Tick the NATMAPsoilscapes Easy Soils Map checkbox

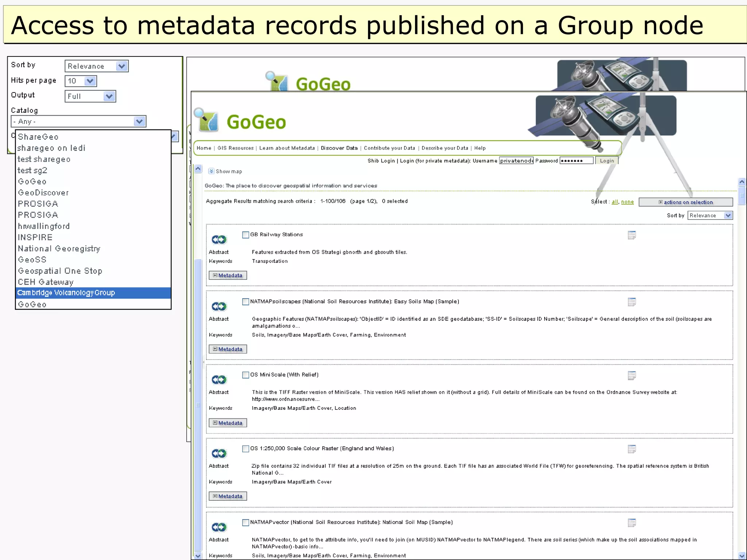pos(245,302)
